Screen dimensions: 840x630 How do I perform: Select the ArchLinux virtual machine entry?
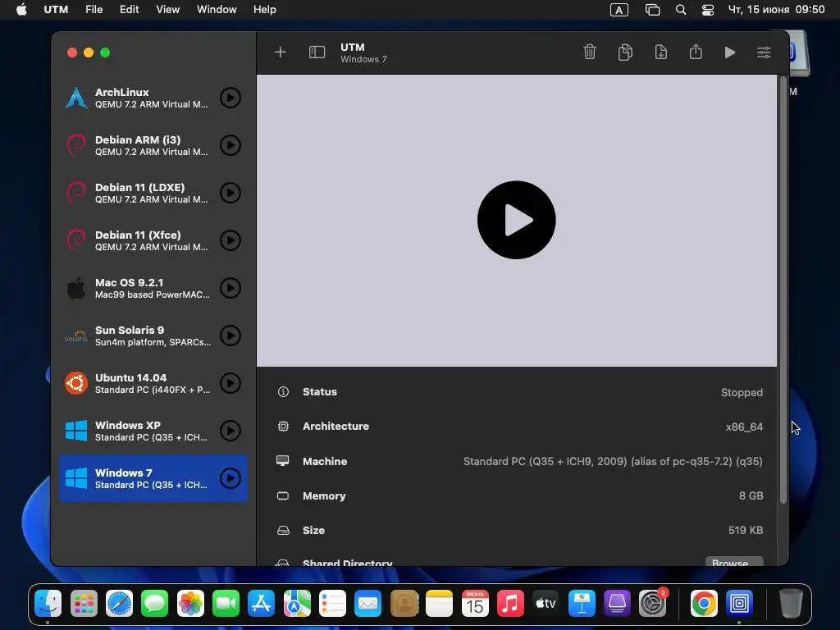pyautogui.click(x=153, y=98)
